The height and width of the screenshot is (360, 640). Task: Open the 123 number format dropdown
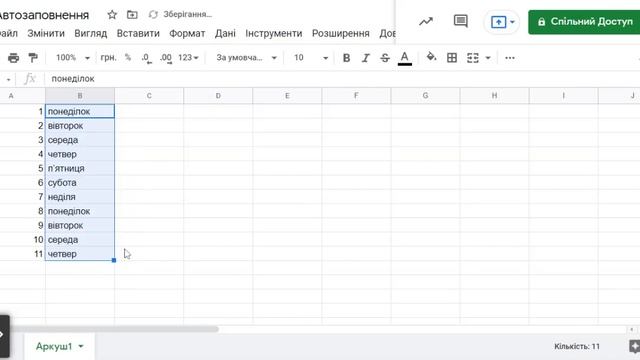188,58
